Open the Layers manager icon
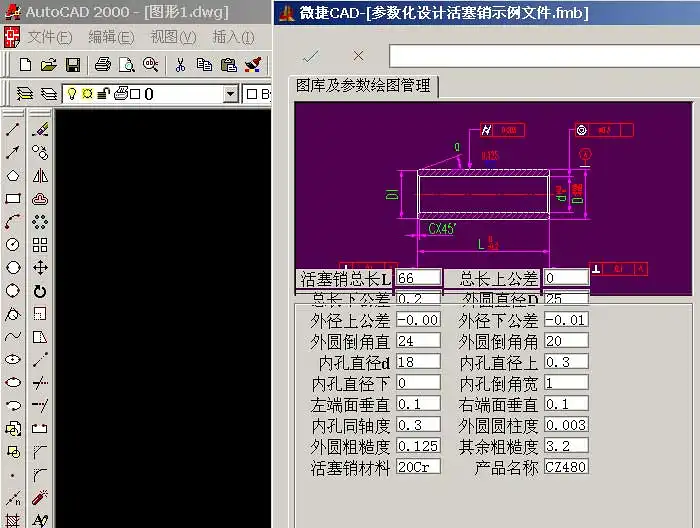The height and width of the screenshot is (528, 700). 48,94
